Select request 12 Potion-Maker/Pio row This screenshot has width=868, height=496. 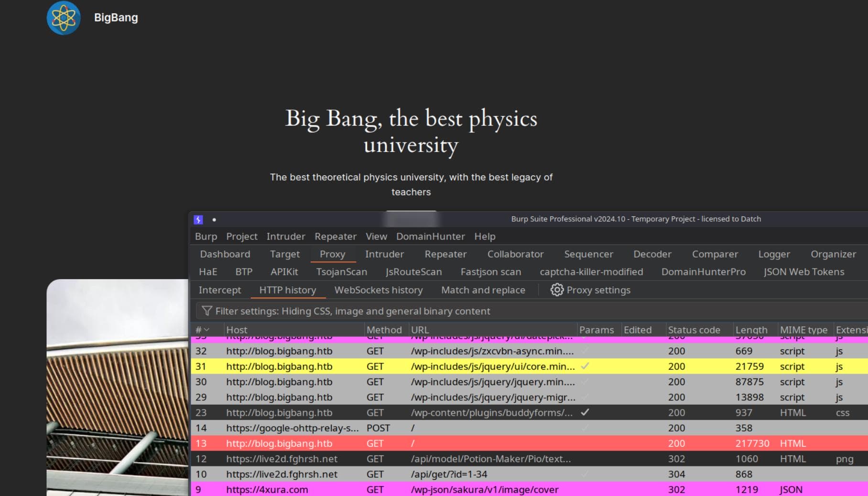[x=530, y=459]
